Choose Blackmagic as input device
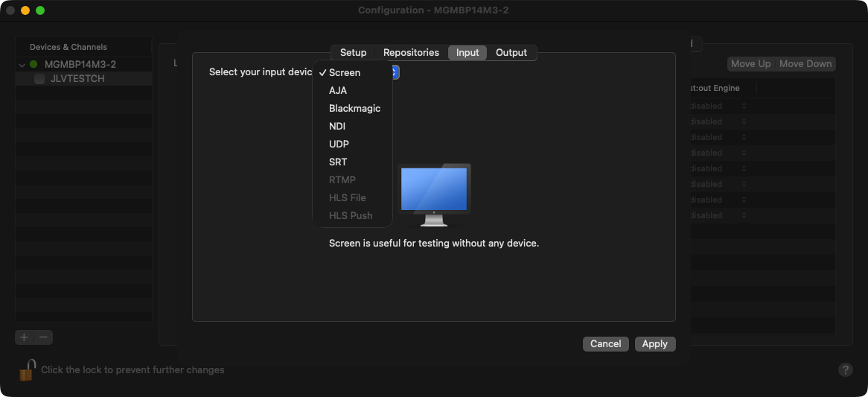The width and height of the screenshot is (868, 397). point(354,108)
